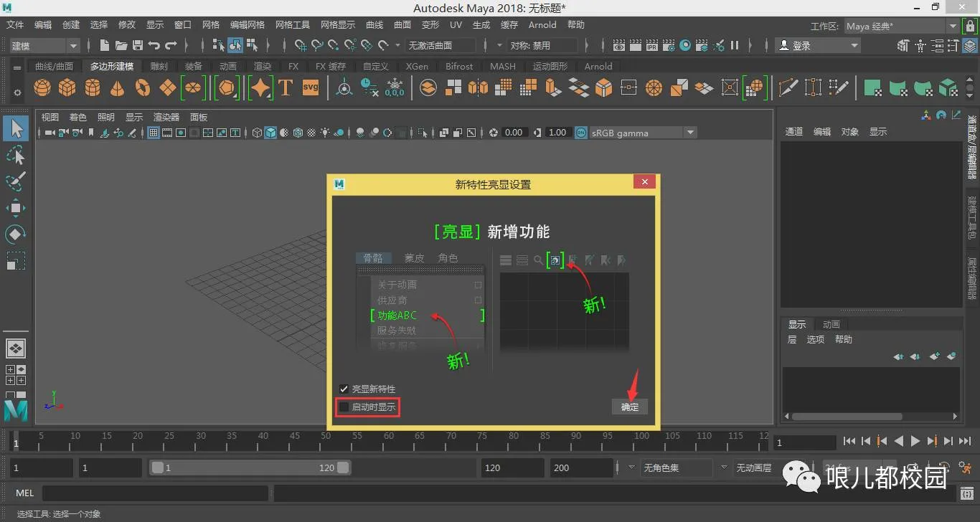980x522 pixels.
Task: Toggle wireframe display cube icon
Action: coord(258,133)
